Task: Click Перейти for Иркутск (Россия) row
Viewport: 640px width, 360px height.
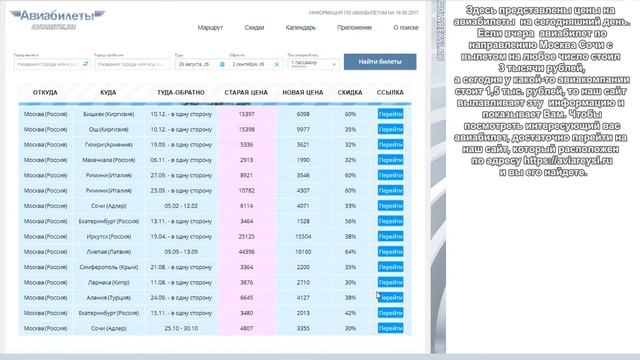Action: click(391, 236)
